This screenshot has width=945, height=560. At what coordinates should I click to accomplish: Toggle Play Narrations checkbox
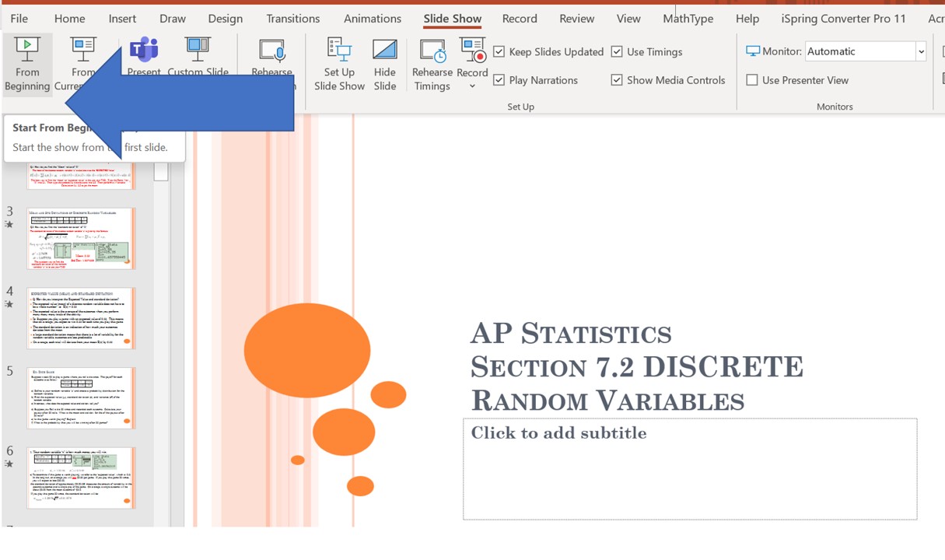pyautogui.click(x=499, y=80)
